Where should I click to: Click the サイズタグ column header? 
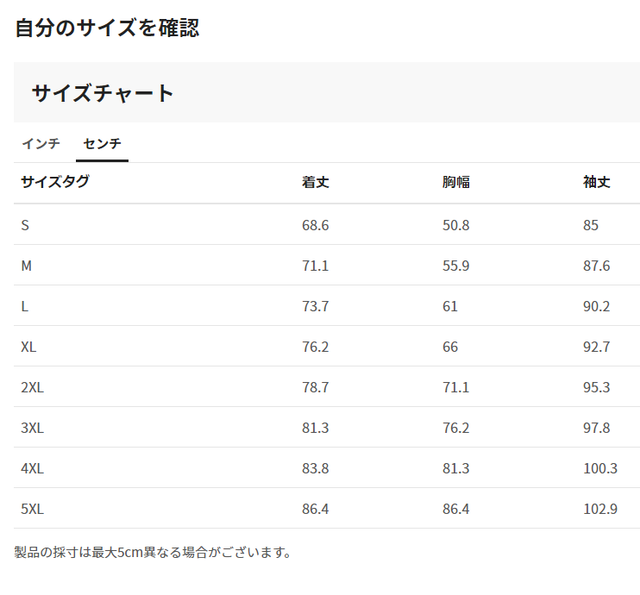click(x=55, y=182)
